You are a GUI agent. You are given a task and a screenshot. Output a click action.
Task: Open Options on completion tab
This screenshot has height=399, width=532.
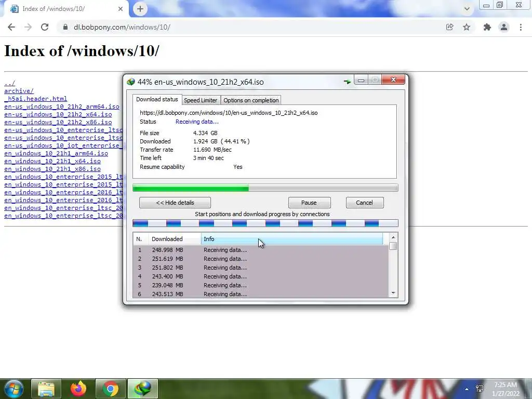tap(251, 100)
